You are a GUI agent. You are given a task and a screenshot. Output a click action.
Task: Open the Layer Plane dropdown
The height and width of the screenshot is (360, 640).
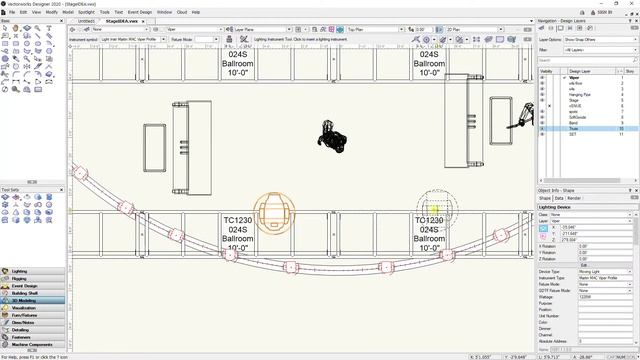pyautogui.click(x=263, y=29)
